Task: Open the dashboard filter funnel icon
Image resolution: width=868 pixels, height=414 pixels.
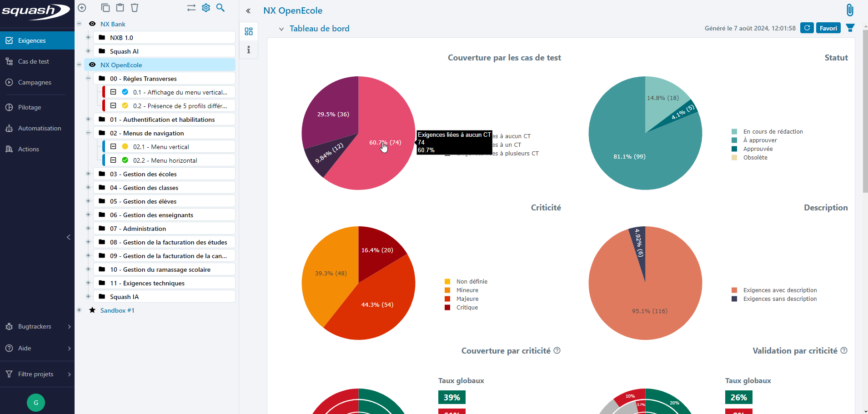Action: [x=850, y=28]
